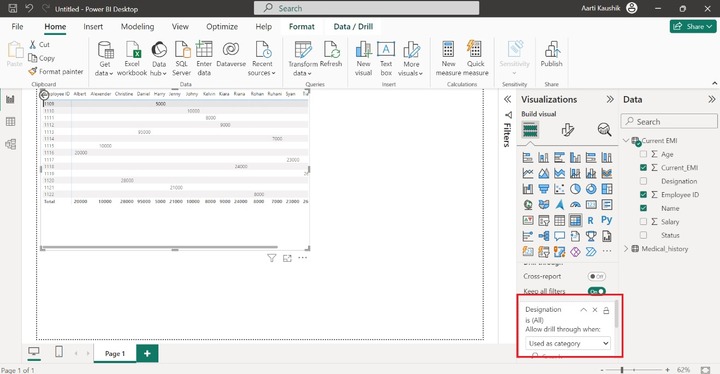Screen dimensions: 720x374
Task: Create a Quick measure
Action: [x=475, y=58]
